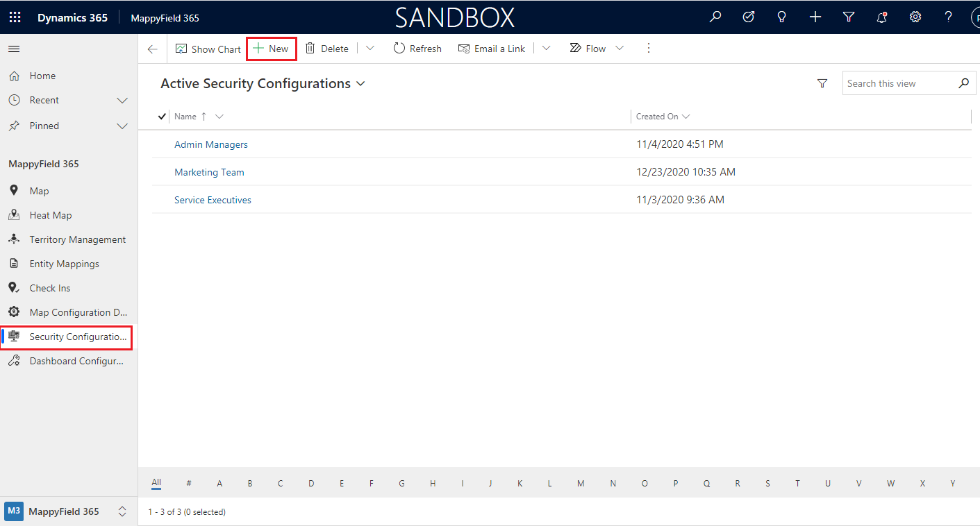Open the Created On column dropdown
The width and height of the screenshot is (980, 526).
(x=686, y=117)
